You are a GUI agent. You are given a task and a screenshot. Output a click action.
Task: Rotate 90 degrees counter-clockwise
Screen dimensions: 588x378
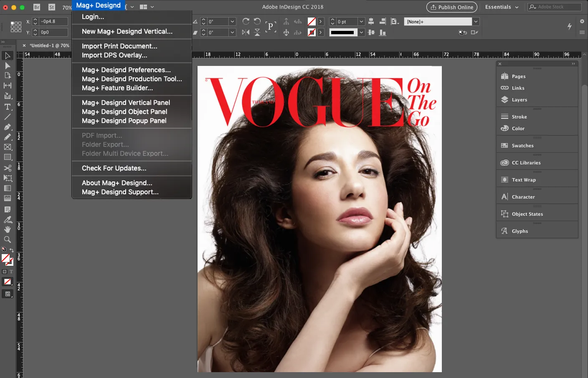257,21
